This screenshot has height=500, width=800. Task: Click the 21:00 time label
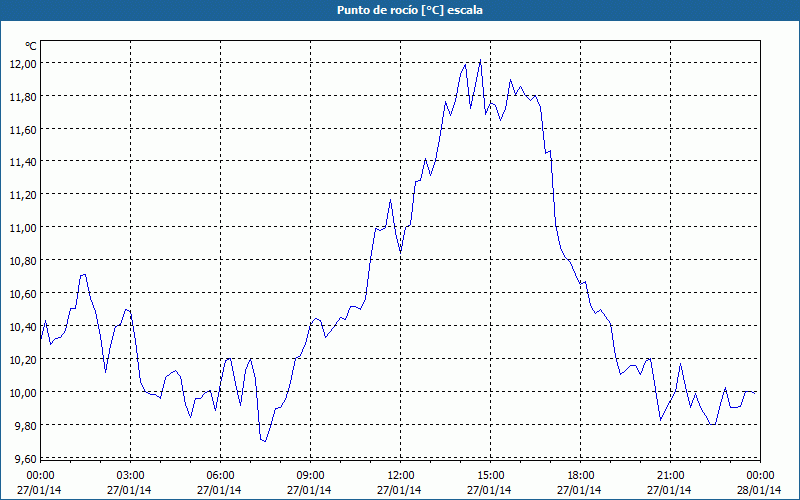coord(670,476)
